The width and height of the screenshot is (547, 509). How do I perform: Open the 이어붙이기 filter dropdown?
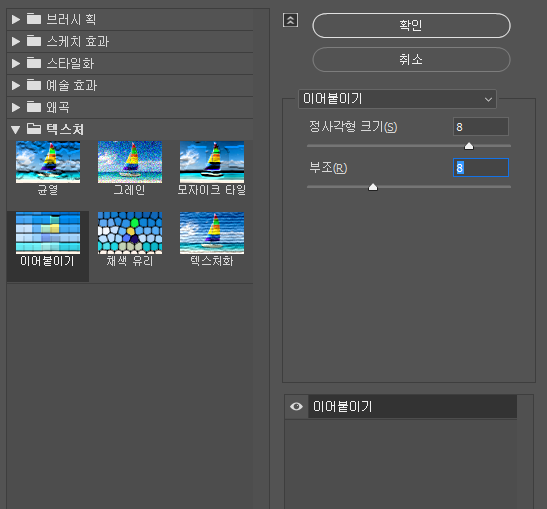click(x=397, y=99)
